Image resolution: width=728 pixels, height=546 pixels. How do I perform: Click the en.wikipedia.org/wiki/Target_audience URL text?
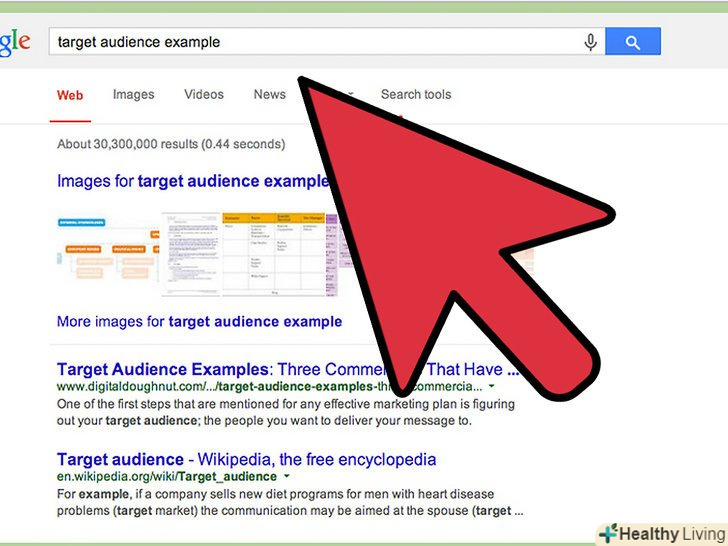coord(167,476)
